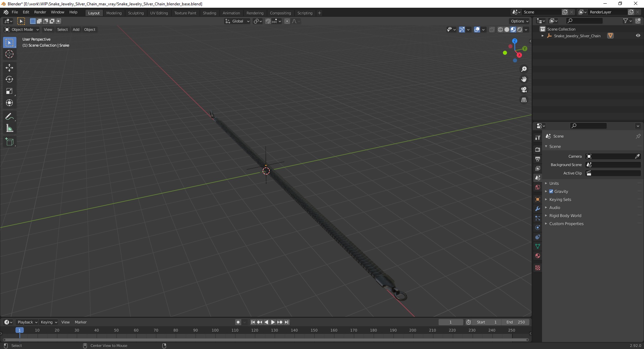Expand the Audio panel

point(554,207)
